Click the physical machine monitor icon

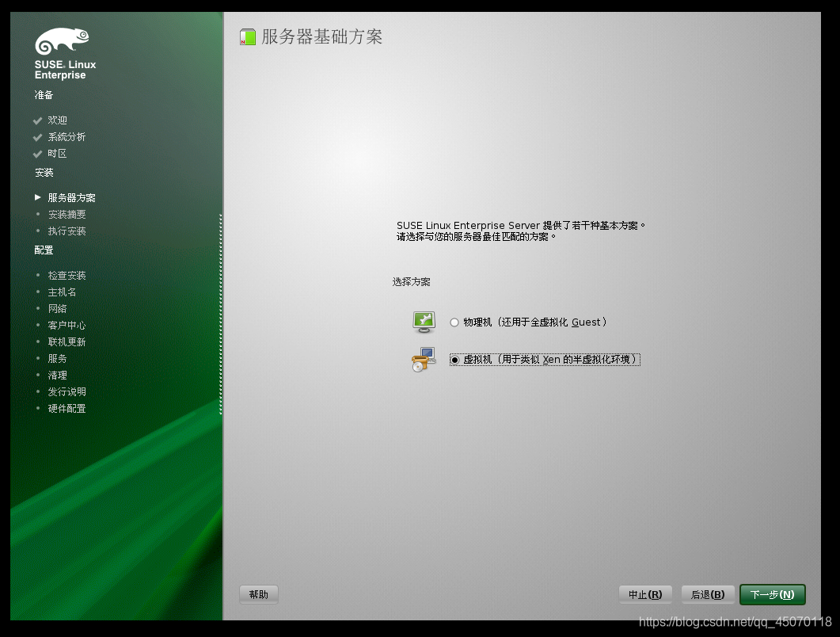pos(424,322)
